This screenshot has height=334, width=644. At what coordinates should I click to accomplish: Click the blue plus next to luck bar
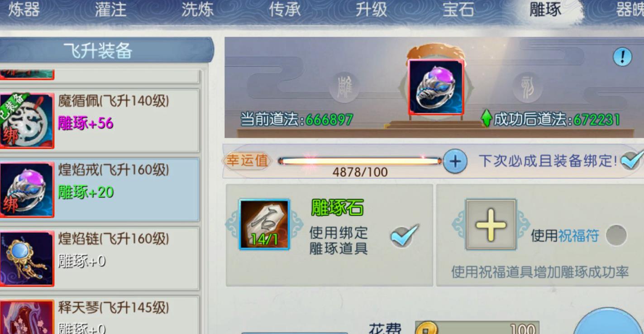[455, 161]
